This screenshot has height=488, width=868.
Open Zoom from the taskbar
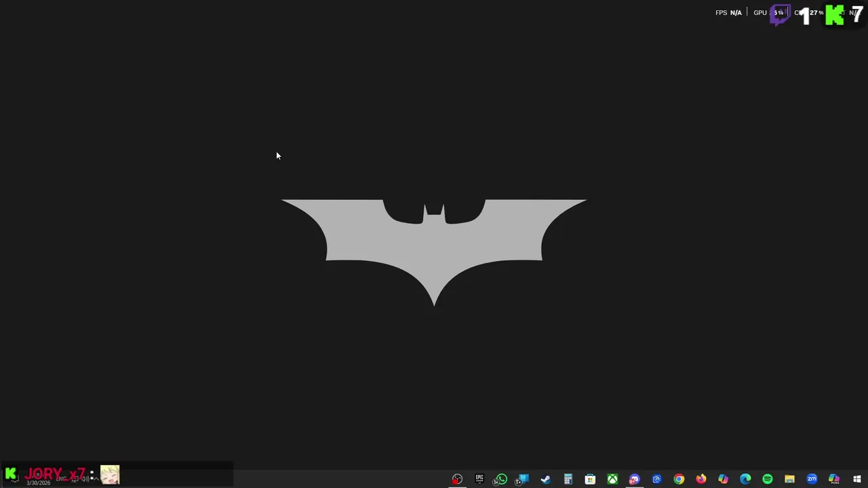pyautogui.click(x=812, y=479)
